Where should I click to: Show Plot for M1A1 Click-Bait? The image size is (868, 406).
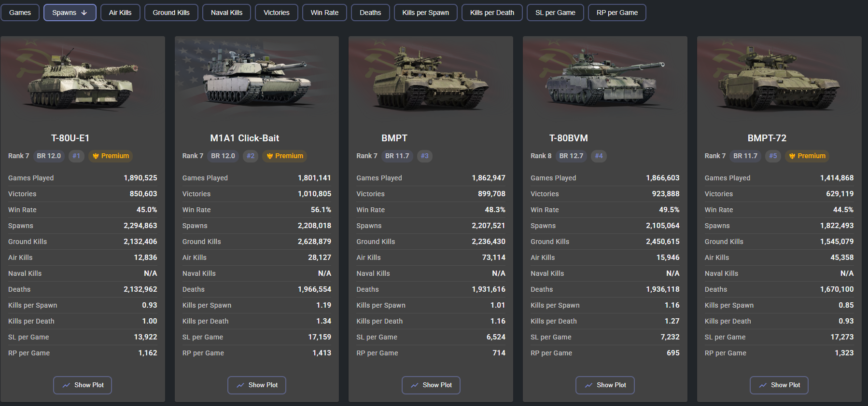point(257,385)
